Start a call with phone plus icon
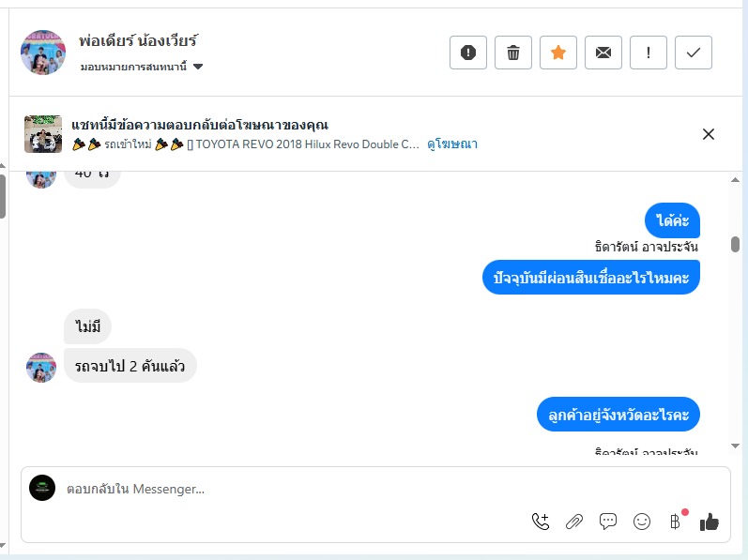This screenshot has width=748, height=560. 541,522
